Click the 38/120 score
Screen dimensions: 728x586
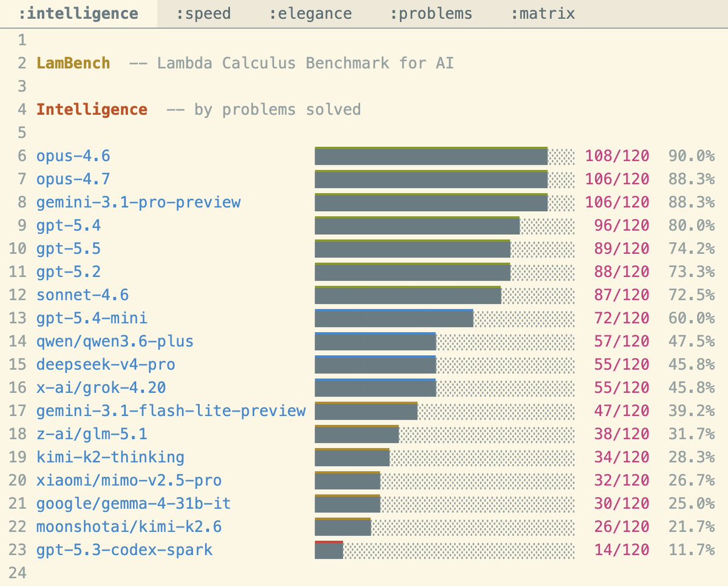(622, 434)
